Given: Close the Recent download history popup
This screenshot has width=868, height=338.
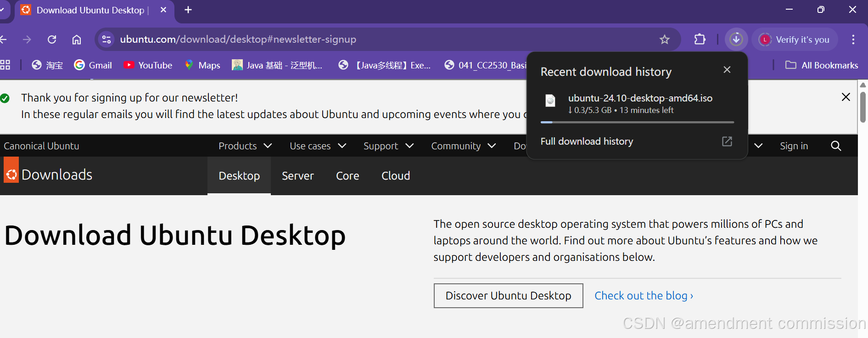Looking at the screenshot, I should pos(727,70).
